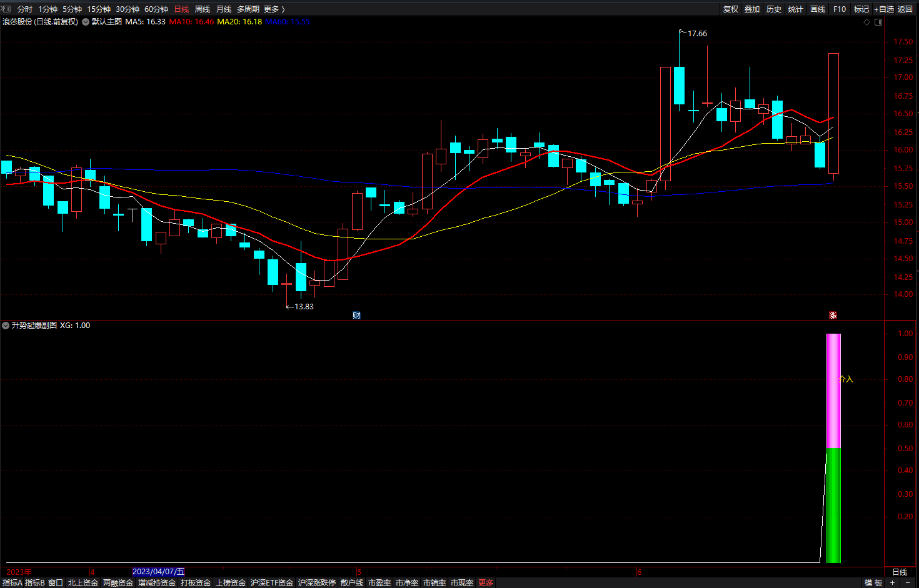Click the 标记 mark button
This screenshot has height=588, width=919.
coord(861,9)
